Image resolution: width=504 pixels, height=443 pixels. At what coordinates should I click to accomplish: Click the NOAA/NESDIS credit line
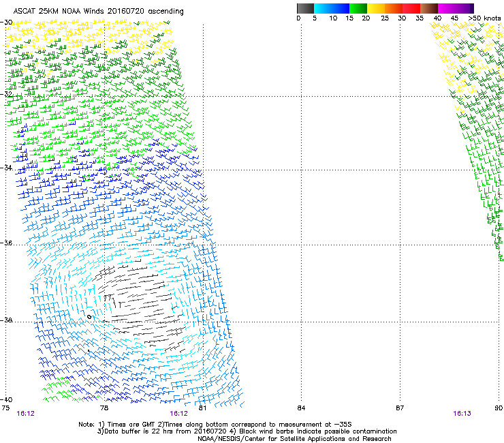pyautogui.click(x=294, y=439)
